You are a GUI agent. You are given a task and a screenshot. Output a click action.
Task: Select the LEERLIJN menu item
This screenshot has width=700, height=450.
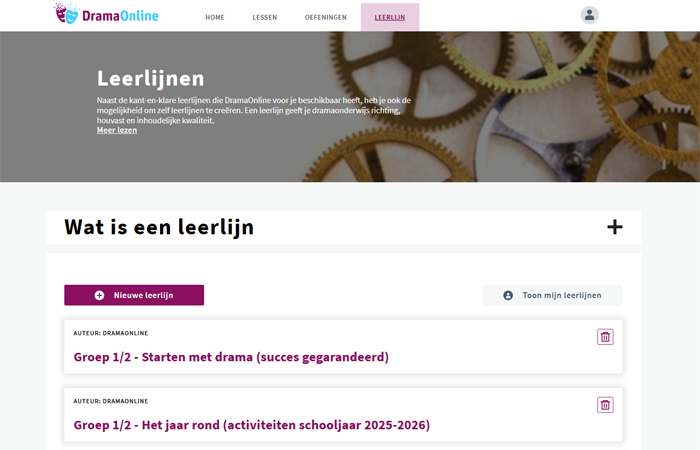[390, 17]
